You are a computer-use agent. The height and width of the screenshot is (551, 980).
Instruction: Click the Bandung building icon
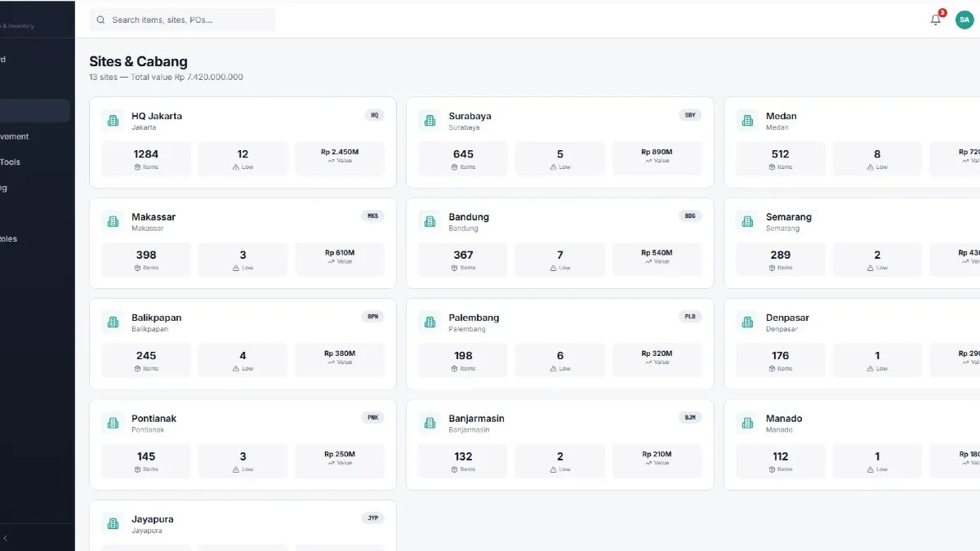[x=430, y=221]
